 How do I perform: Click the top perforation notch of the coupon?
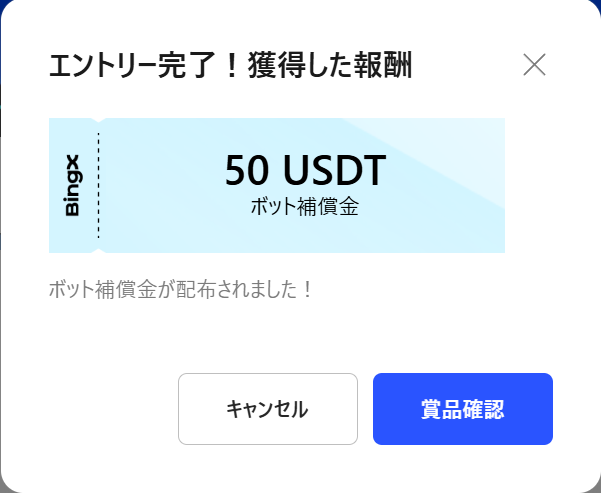[99, 120]
